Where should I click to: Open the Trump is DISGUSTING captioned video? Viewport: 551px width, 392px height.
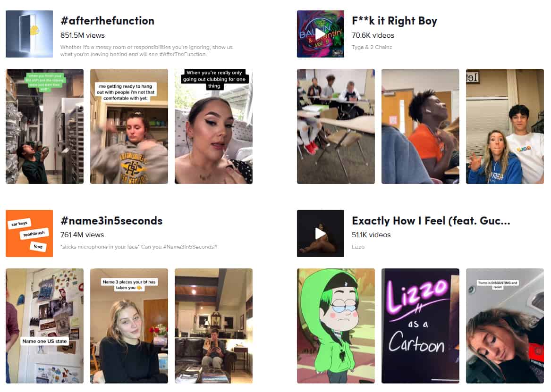coord(505,325)
